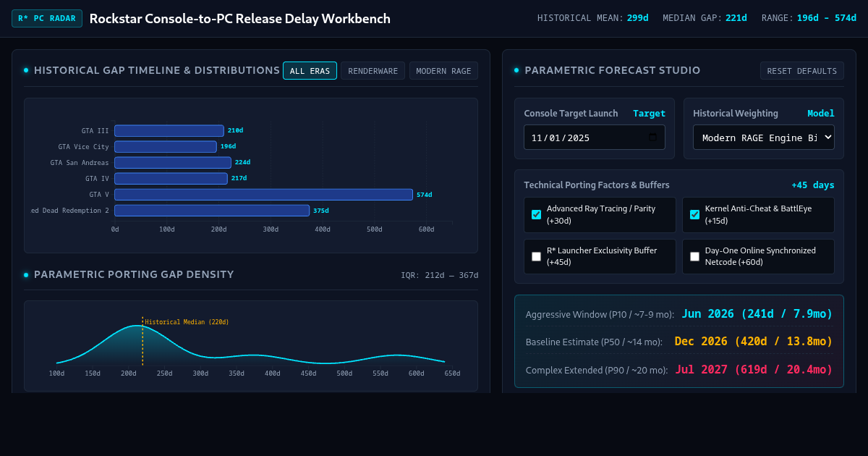Select the RENDERWARE era tab
Screen dimensions: 868x456
pyautogui.click(x=373, y=70)
